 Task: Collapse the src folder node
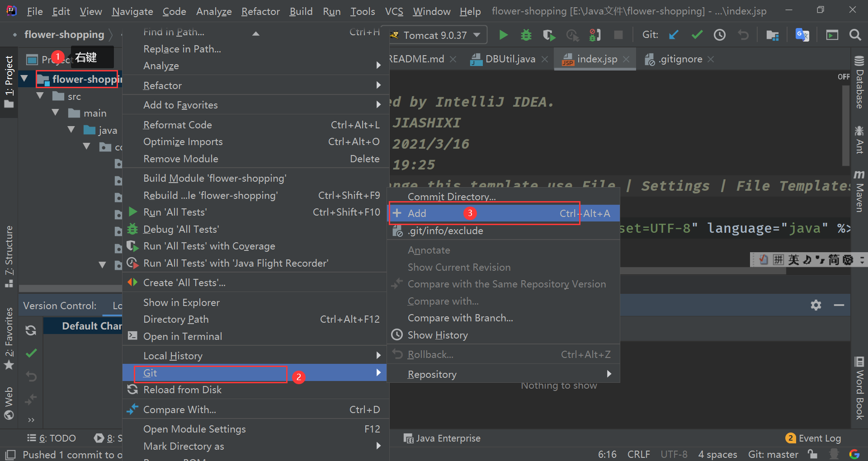40,96
